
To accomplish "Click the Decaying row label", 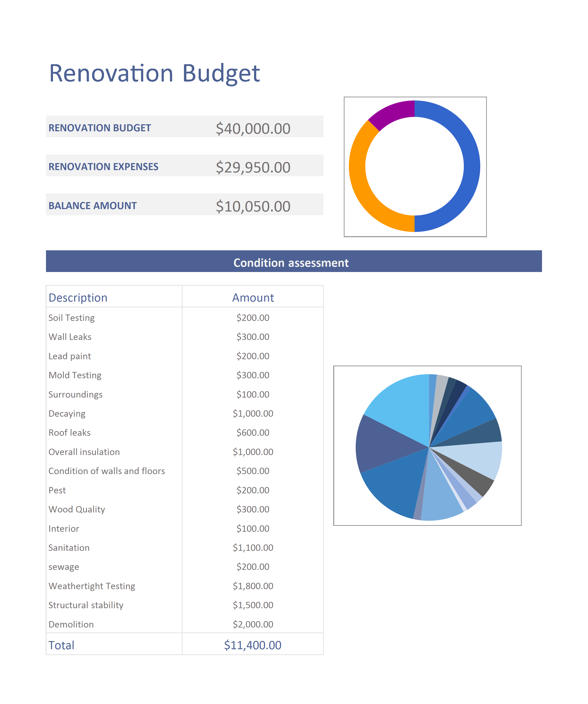I will [x=67, y=414].
